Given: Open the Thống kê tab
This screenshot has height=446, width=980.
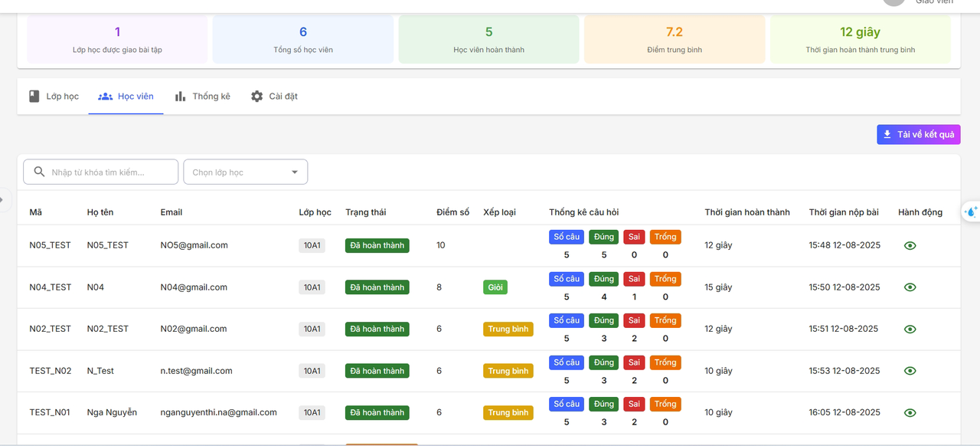Looking at the screenshot, I should [x=202, y=97].
